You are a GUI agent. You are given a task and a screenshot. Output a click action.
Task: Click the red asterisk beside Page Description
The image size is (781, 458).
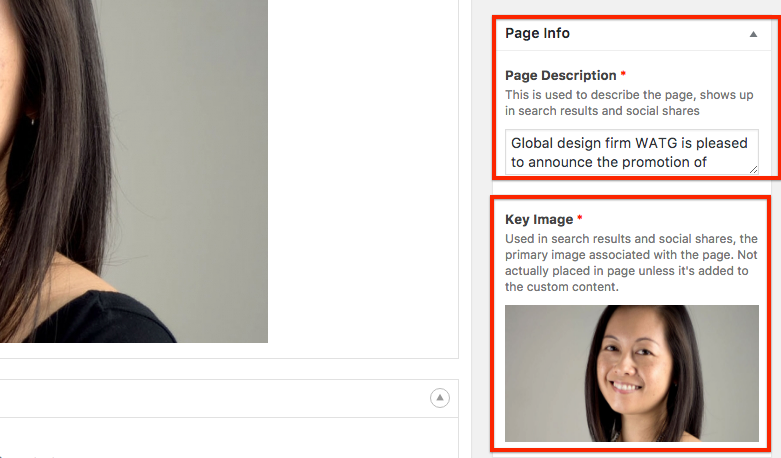pos(624,75)
